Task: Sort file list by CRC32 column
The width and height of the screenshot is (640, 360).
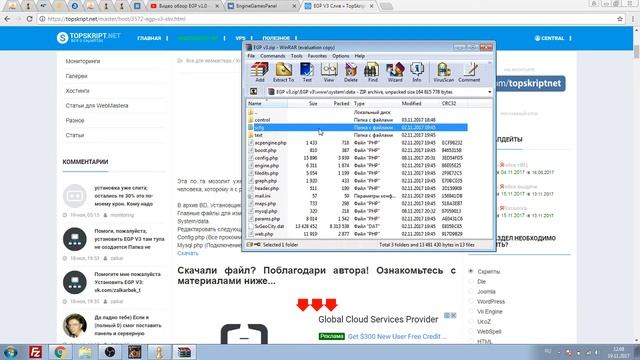Action: pyautogui.click(x=453, y=104)
